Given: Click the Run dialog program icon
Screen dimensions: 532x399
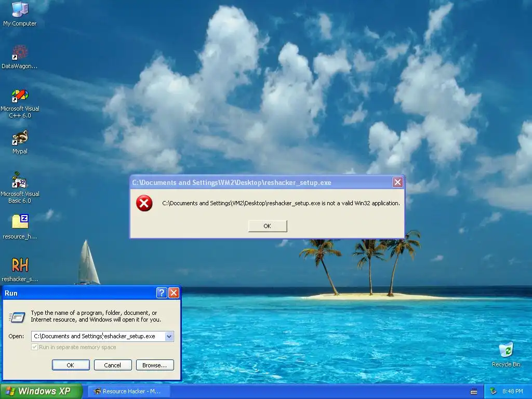Looking at the screenshot, I should coord(17,317).
